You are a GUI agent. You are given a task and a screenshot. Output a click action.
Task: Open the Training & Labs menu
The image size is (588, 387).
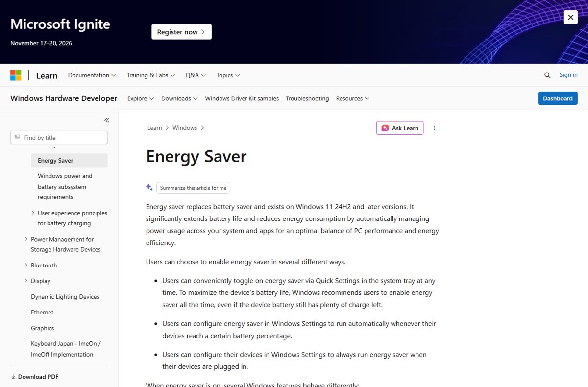click(152, 75)
